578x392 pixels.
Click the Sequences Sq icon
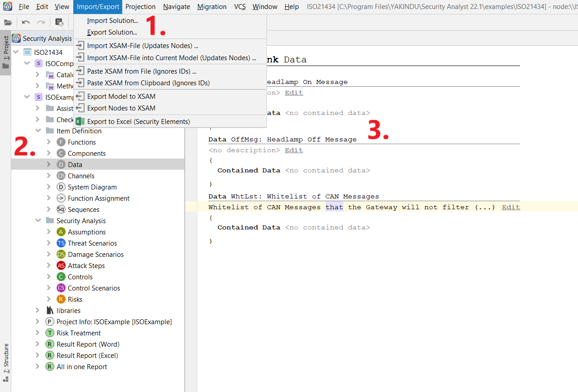(x=61, y=209)
